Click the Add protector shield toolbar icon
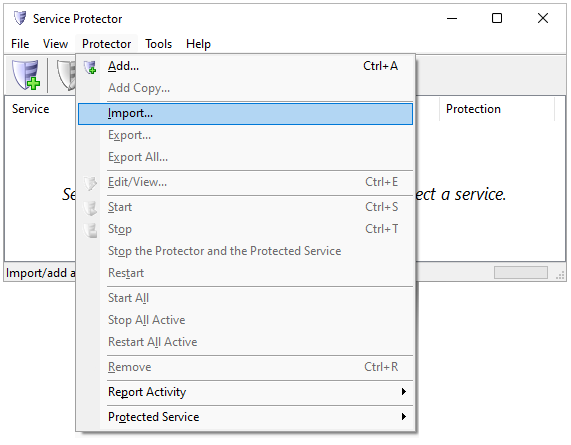This screenshot has height=445, width=571. coord(25,74)
